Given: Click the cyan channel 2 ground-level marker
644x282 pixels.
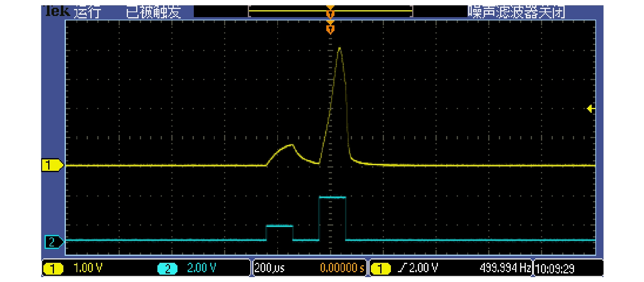Looking at the screenshot, I should click(54, 242).
